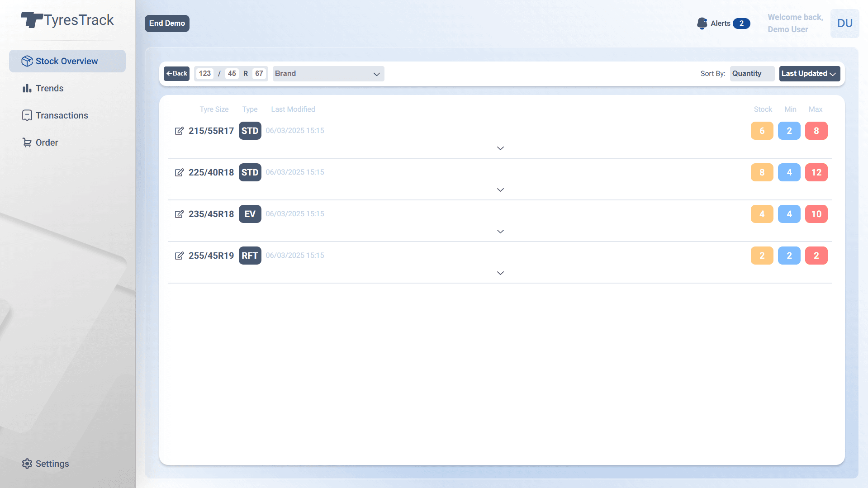
Task: Open Settings via the gear icon
Action: point(27,464)
